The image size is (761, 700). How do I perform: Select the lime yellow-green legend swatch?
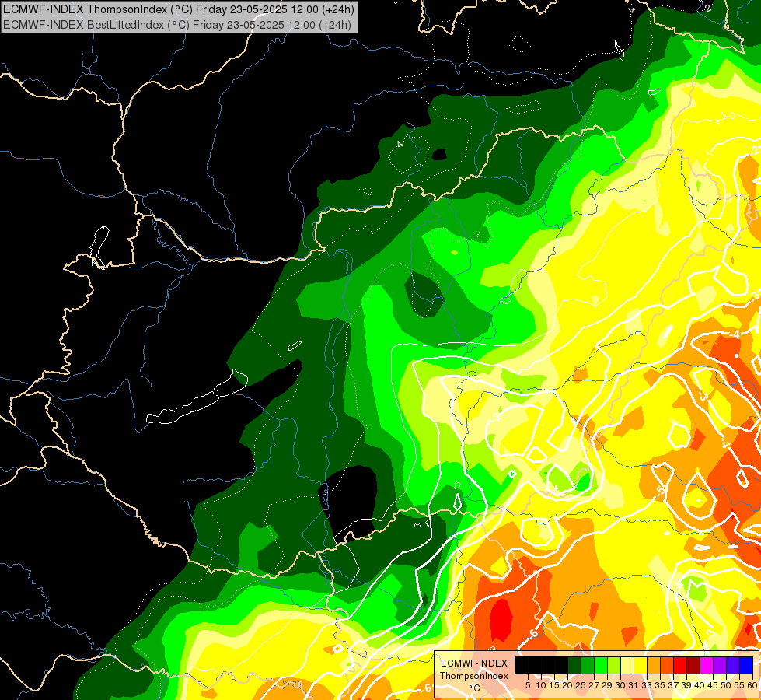613,666
